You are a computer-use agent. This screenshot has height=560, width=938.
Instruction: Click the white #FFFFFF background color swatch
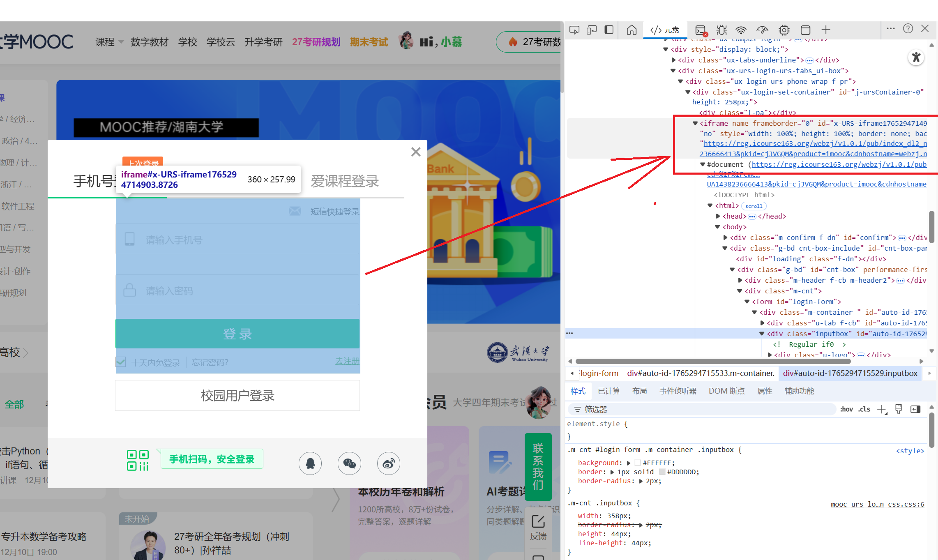[x=638, y=463]
